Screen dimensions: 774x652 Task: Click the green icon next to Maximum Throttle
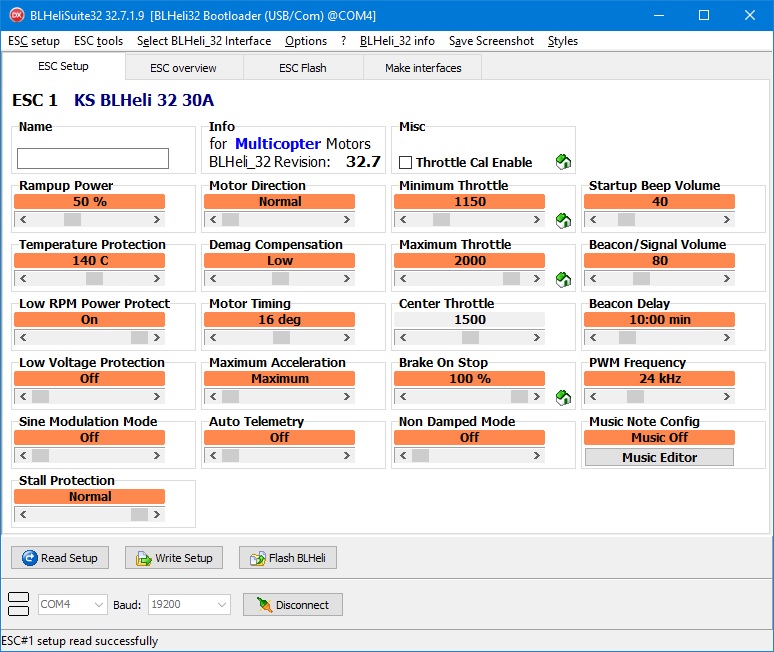[x=563, y=280]
